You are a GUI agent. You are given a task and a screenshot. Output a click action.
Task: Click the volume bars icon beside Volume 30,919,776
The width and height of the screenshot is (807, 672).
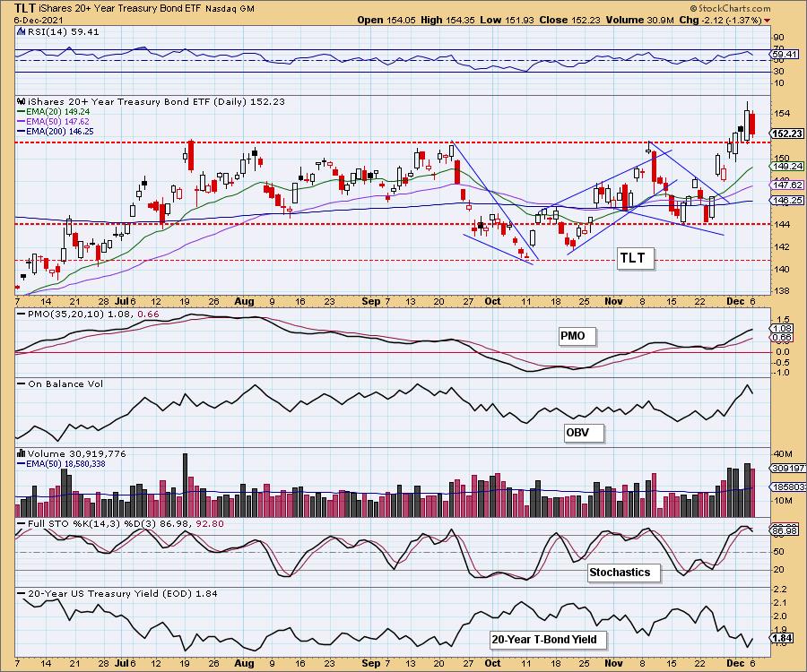[x=22, y=453]
